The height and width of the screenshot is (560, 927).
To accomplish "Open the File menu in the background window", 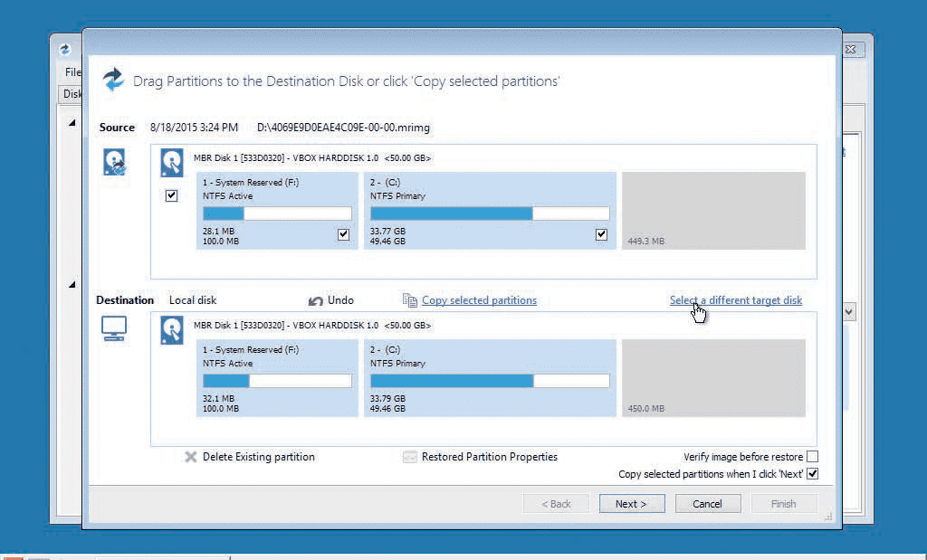I will click(72, 72).
